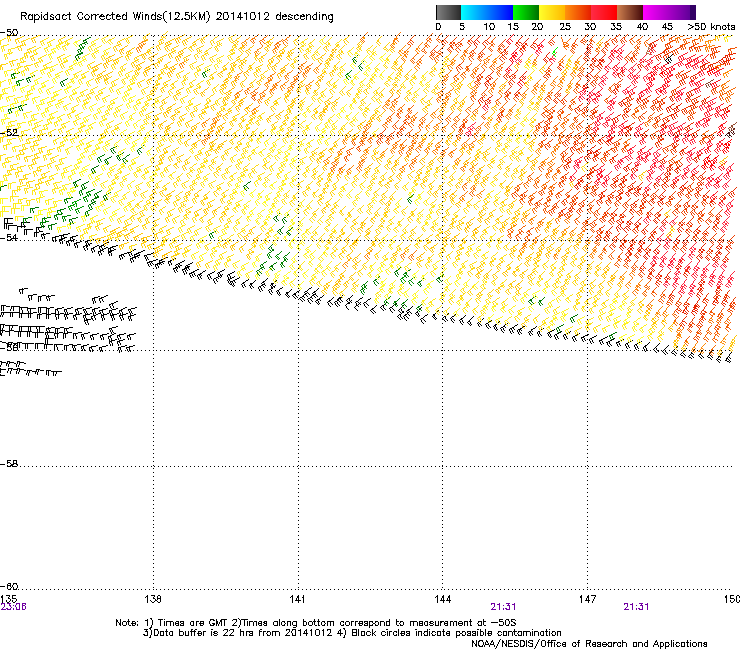
Task: Select the magenta-purple 40-50 knots legend segment
Action: [x=669, y=12]
